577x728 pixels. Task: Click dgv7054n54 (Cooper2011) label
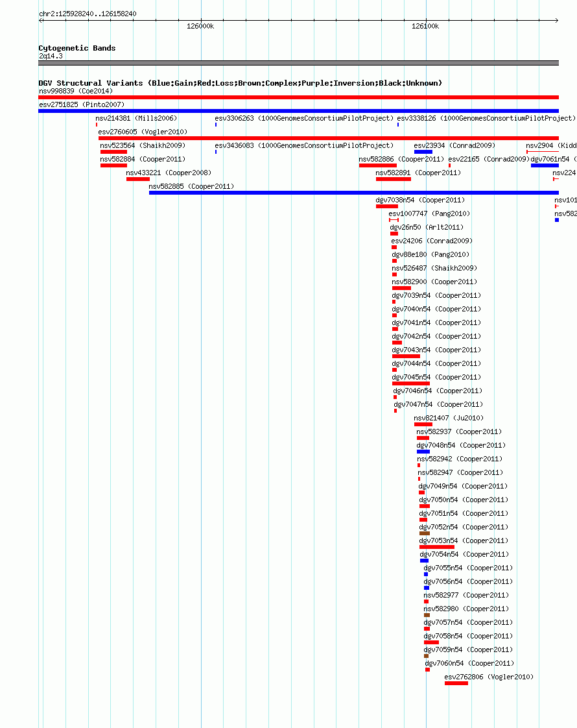464,554
